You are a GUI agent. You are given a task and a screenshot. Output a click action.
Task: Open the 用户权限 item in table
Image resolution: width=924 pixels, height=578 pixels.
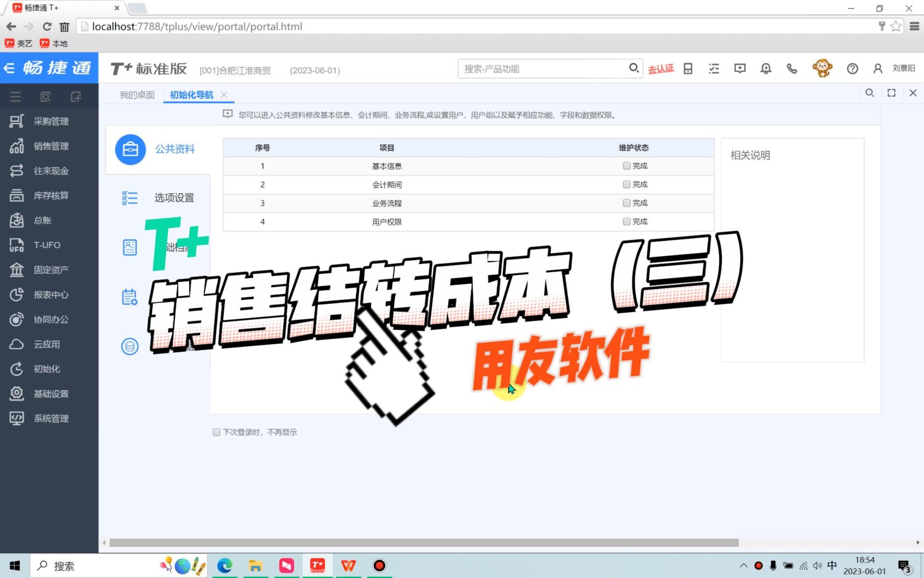coord(387,222)
